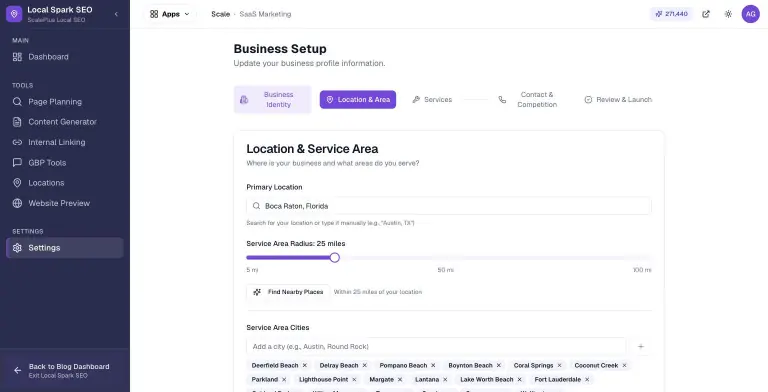Open Website Preview
The image size is (768, 392).
point(65,203)
